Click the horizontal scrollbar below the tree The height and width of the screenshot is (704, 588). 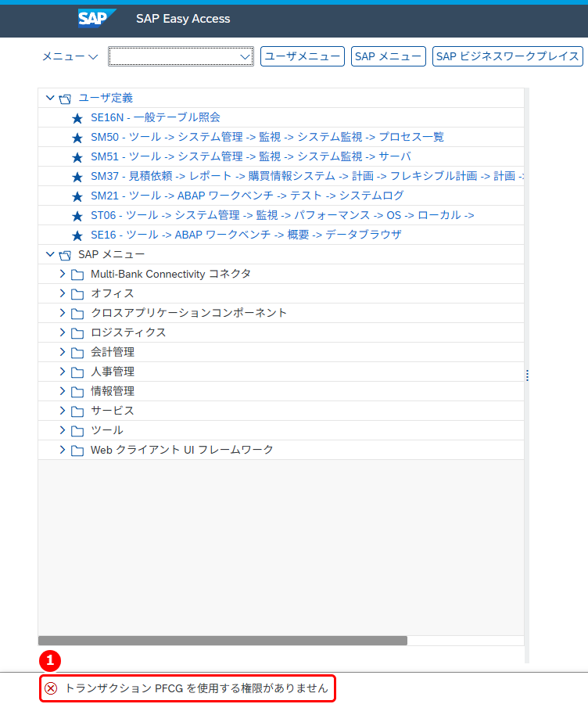(223, 641)
